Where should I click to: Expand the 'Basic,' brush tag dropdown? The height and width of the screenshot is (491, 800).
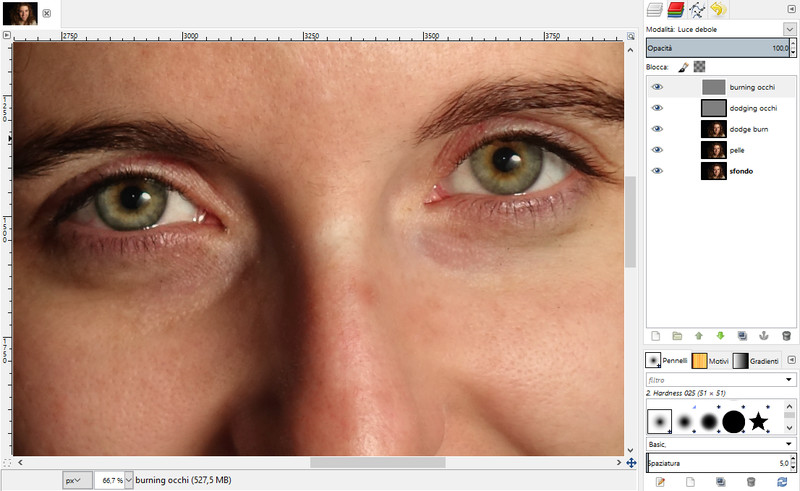pos(789,443)
